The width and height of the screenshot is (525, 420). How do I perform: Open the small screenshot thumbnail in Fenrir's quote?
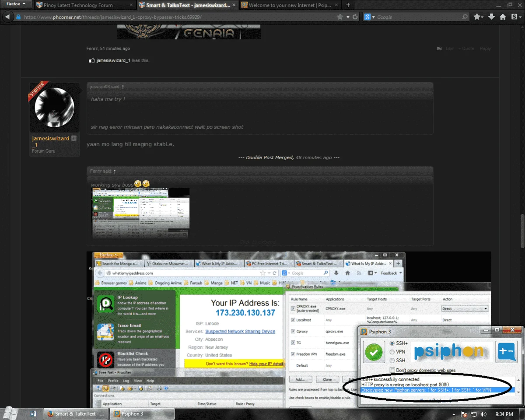[140, 213]
